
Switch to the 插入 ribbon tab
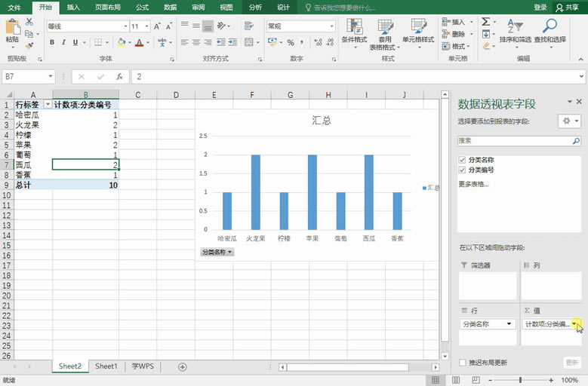coord(73,8)
